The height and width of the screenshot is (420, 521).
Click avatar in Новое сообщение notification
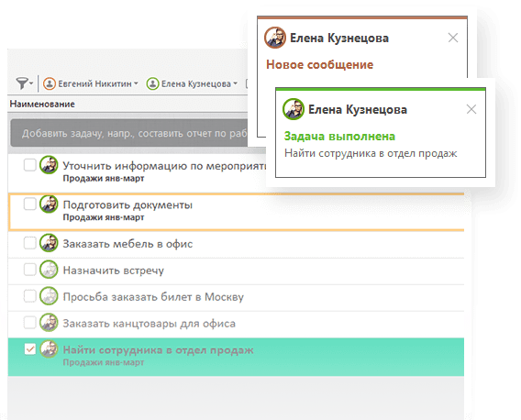click(275, 38)
